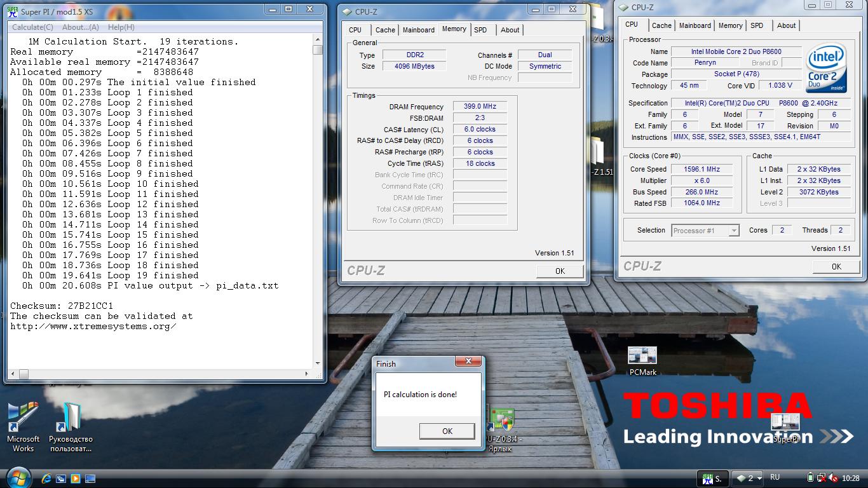868x488 pixels.
Task: Click the RU language indicator
Action: tap(775, 477)
